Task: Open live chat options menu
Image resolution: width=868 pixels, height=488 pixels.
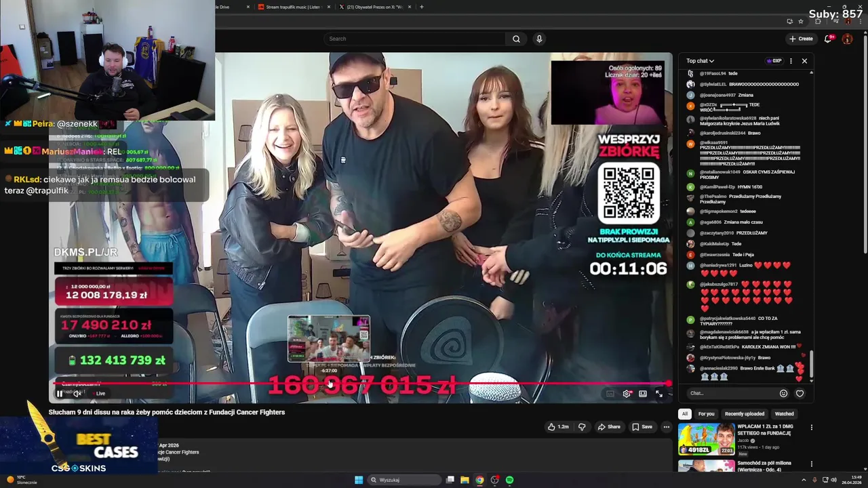Action: point(791,61)
